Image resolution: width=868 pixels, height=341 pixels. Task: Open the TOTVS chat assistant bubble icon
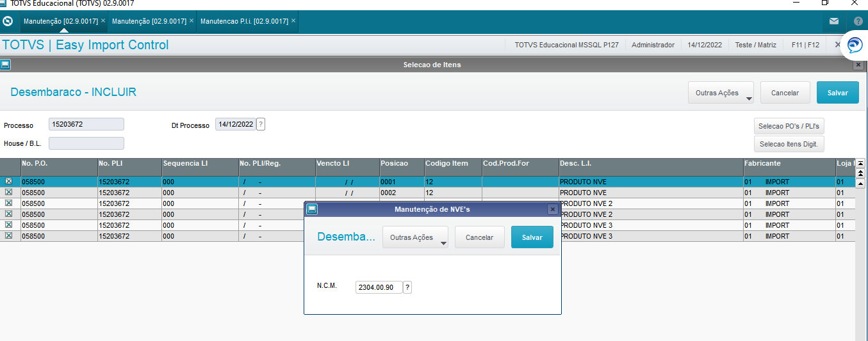[x=855, y=45]
